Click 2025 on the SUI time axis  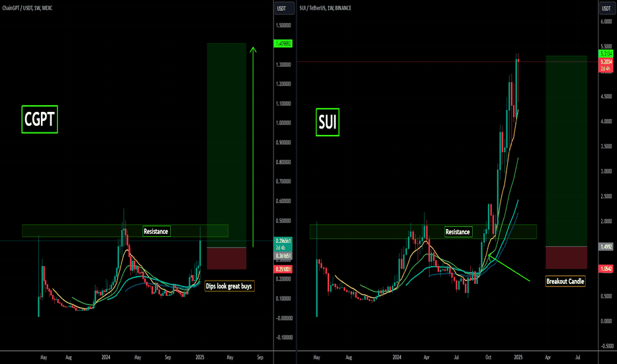518,357
